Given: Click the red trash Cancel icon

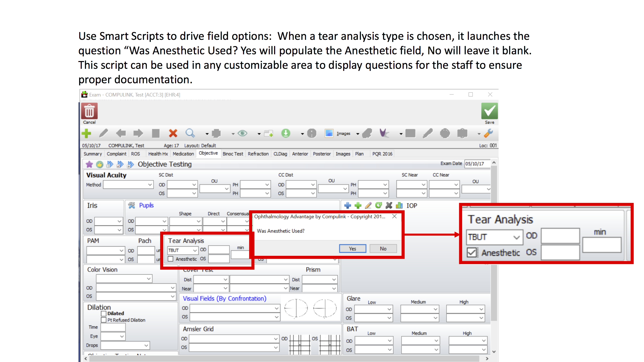Looking at the screenshot, I should 89,111.
